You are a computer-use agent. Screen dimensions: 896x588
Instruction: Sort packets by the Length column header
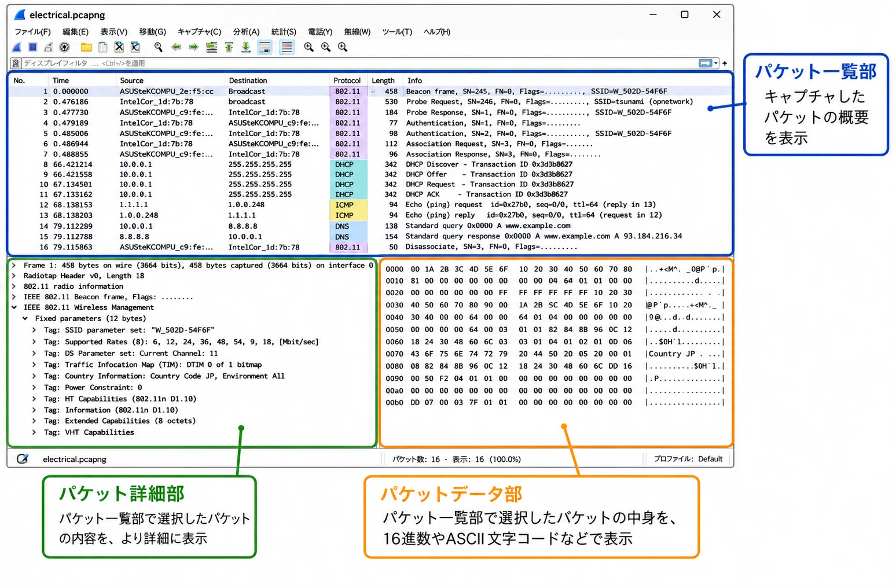(x=383, y=80)
